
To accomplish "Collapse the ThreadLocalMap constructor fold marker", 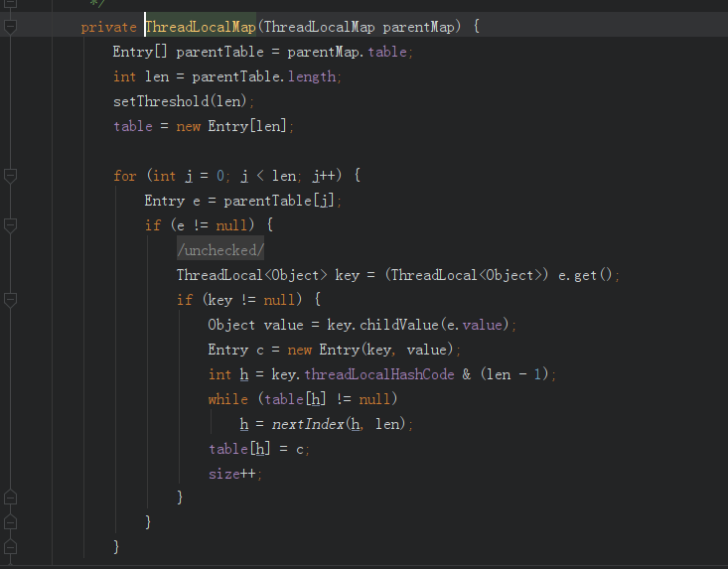I will (10, 27).
